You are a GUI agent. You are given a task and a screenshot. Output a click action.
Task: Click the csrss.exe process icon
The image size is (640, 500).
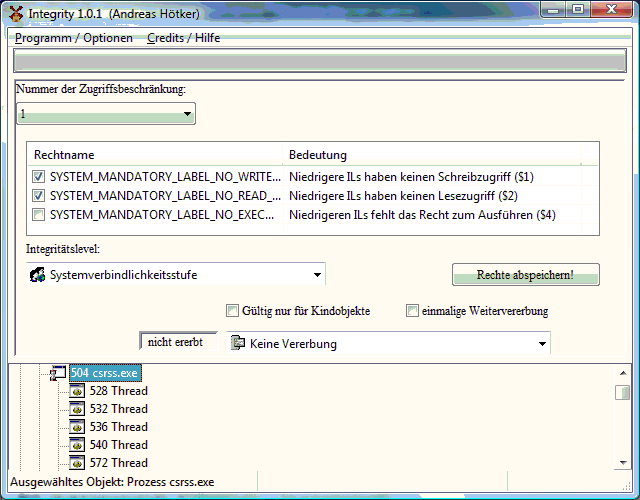coord(58,373)
